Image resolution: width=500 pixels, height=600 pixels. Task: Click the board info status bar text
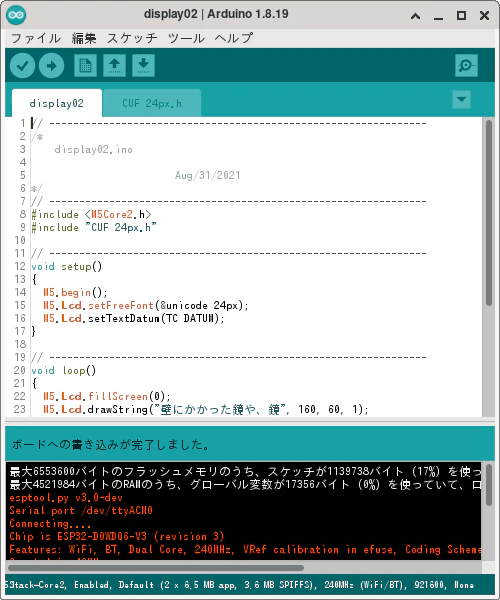tap(239, 585)
